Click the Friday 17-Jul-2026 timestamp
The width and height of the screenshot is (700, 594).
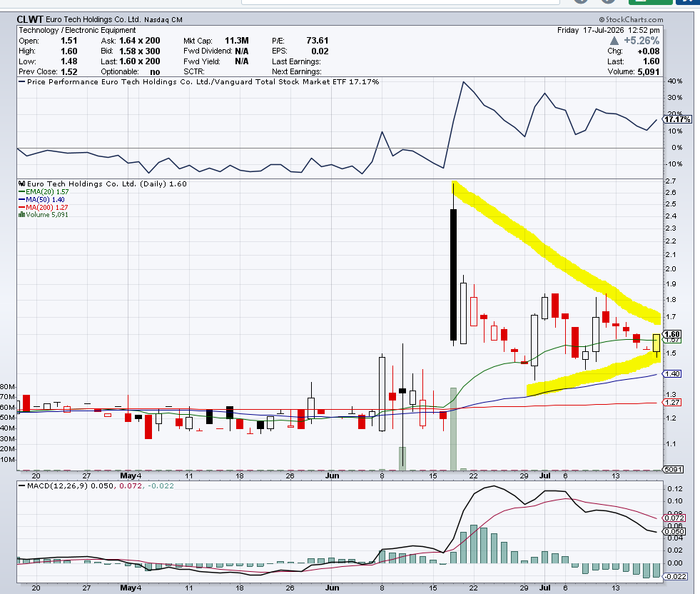[609, 30]
